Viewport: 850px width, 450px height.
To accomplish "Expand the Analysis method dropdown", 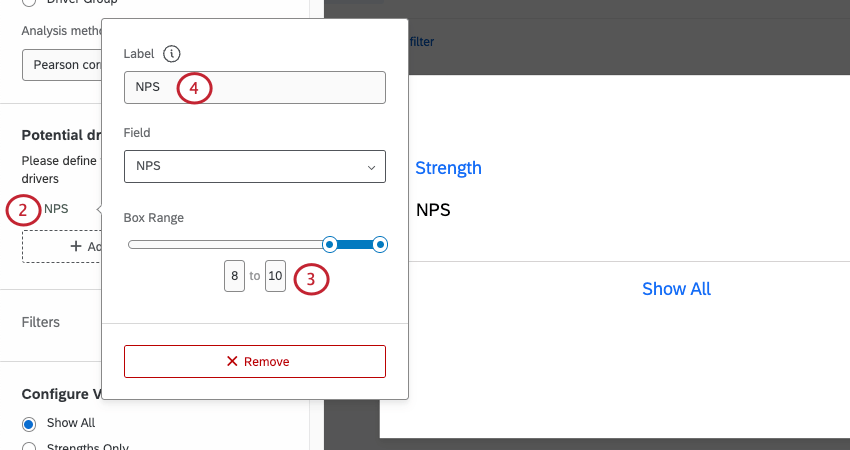I will 60,64.
